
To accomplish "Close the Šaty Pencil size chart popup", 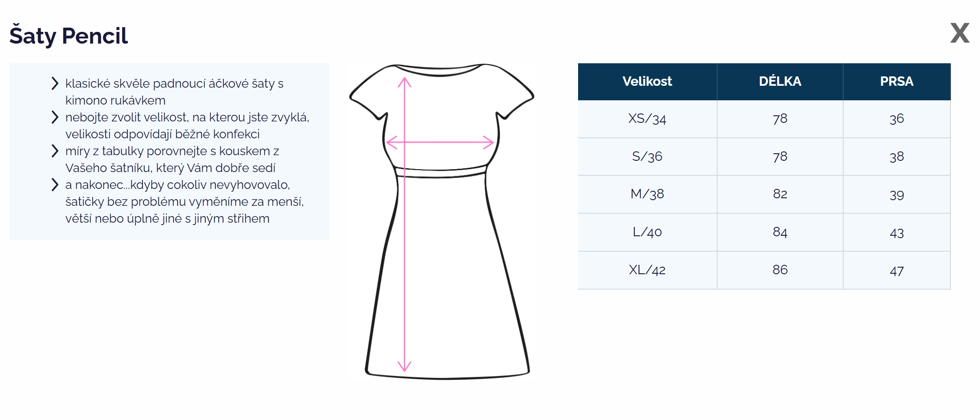I will (x=959, y=33).
